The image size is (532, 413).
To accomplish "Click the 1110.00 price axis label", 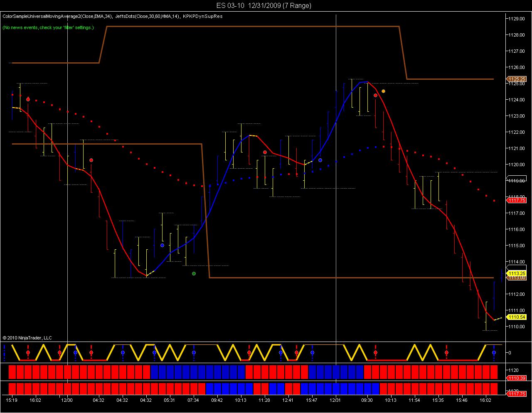I will coord(517,327).
